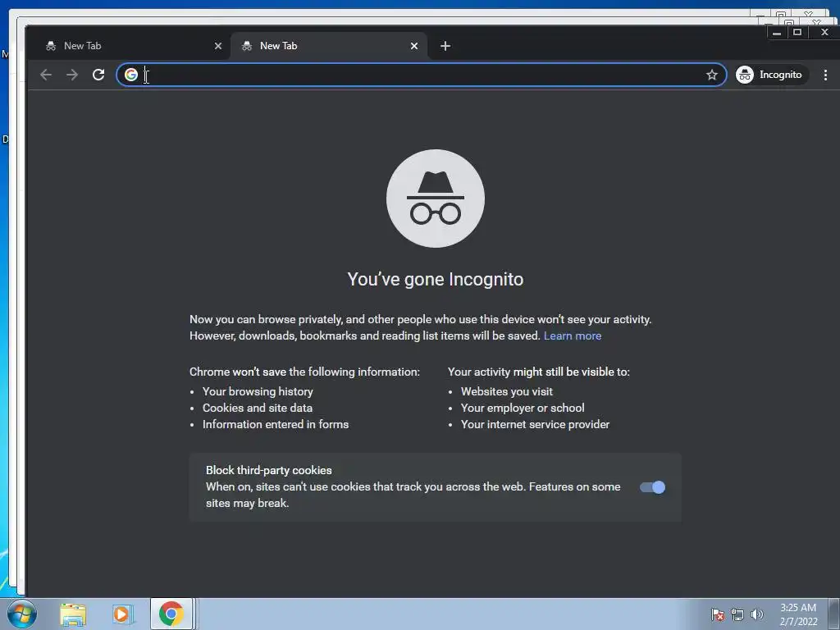Click the Show desktop strip after the clock
Image resolution: width=840 pixels, height=630 pixels.
coord(834,614)
